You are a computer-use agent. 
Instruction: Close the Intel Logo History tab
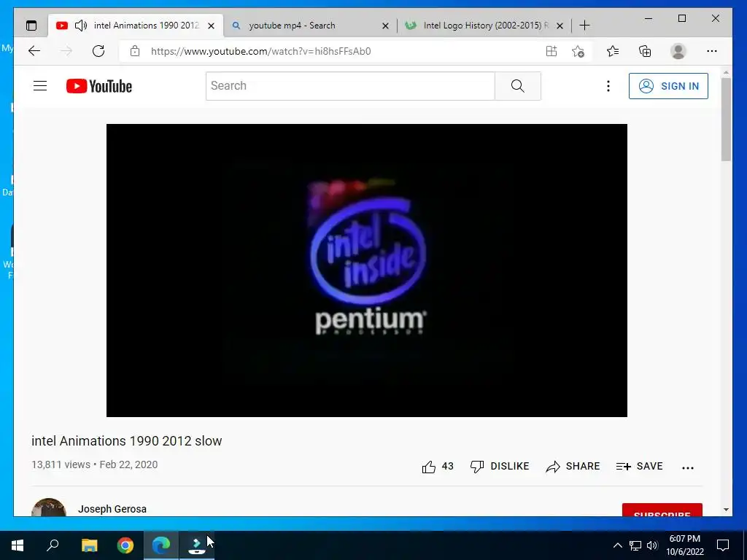[x=560, y=26]
